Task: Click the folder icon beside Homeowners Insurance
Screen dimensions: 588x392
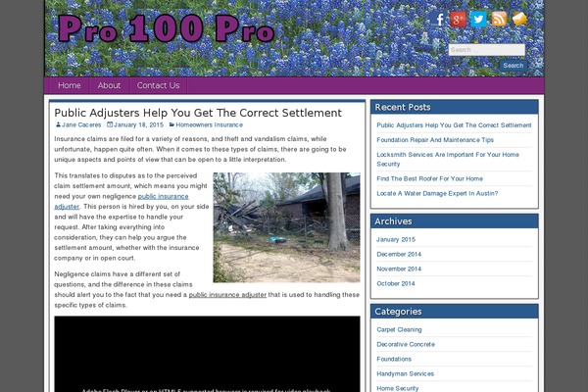Action: 171,124
